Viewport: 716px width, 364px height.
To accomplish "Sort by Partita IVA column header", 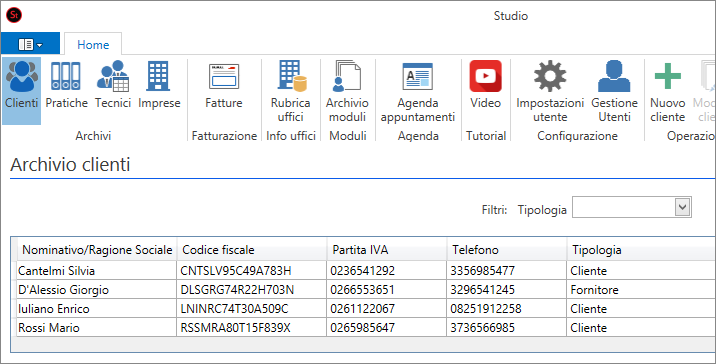I will tap(387, 250).
